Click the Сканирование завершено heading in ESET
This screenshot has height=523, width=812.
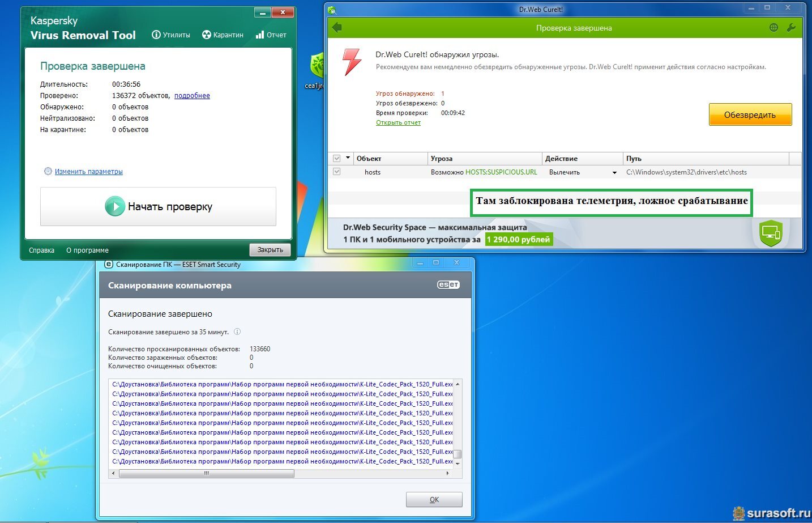[160, 314]
